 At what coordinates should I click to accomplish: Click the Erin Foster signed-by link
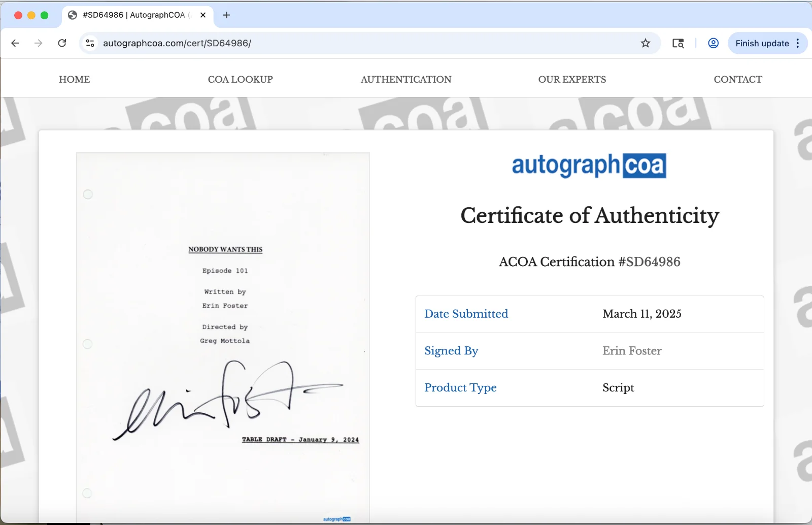point(632,351)
